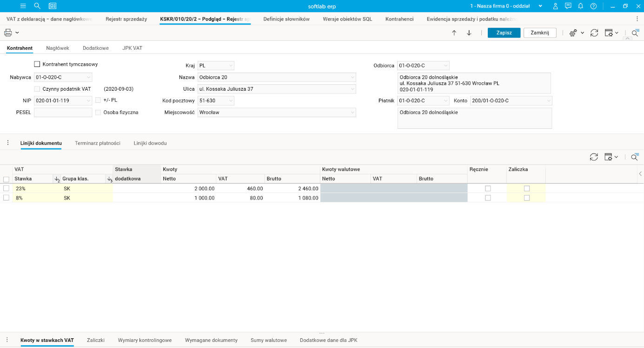Screen dimensions: 644x348
Task: Click the gears operations icon in the top toolbar
Action: tap(573, 33)
